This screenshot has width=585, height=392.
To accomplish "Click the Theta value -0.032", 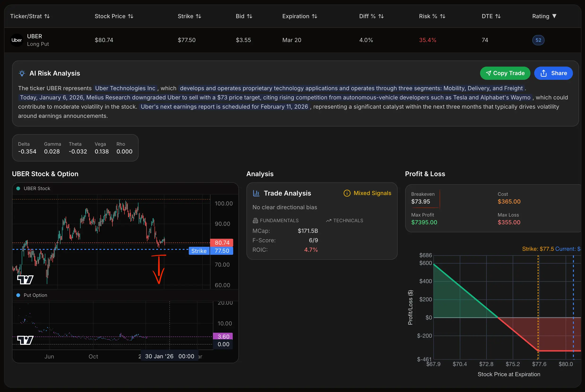I will pos(78,152).
